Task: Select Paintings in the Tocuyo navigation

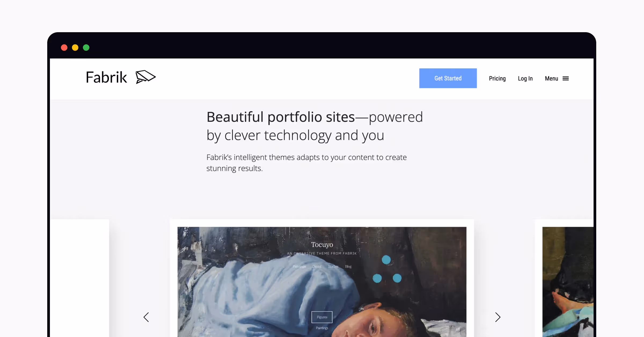Action: point(299,266)
